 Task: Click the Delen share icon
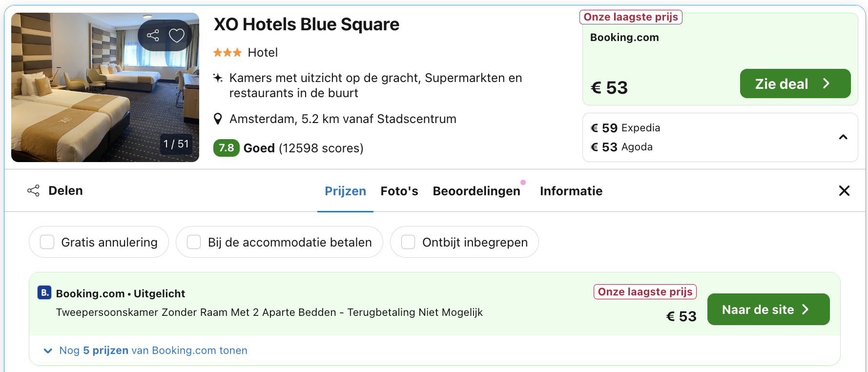point(33,190)
